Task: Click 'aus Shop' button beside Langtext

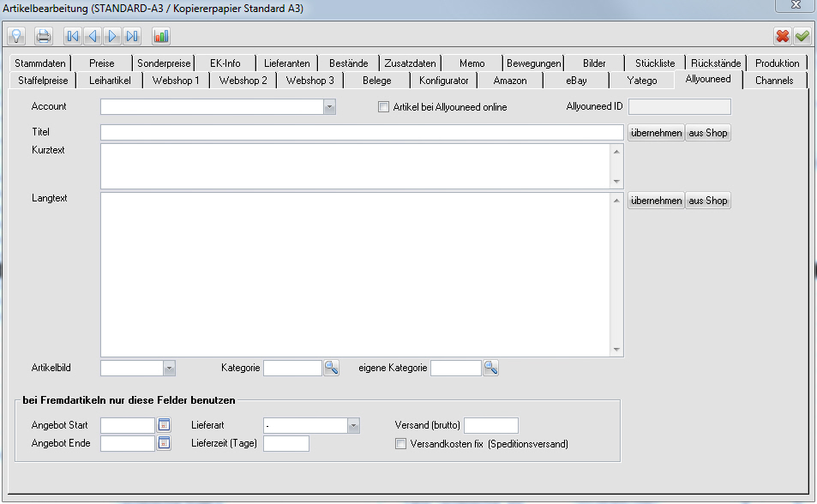Action: (x=708, y=201)
